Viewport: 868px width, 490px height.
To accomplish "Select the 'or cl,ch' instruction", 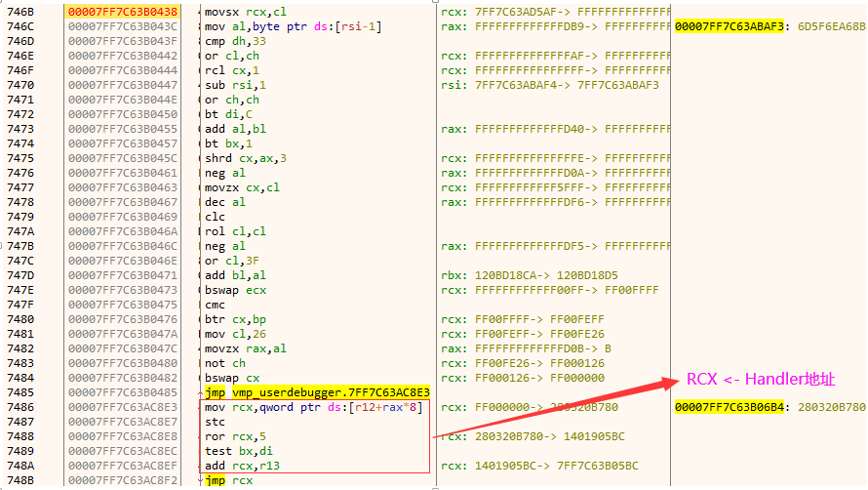I will coord(232,56).
